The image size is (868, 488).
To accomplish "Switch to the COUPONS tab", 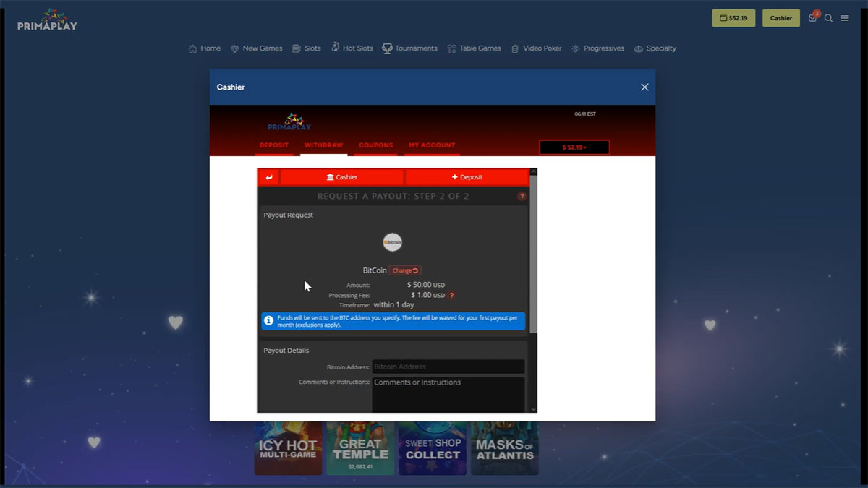I will 376,145.
